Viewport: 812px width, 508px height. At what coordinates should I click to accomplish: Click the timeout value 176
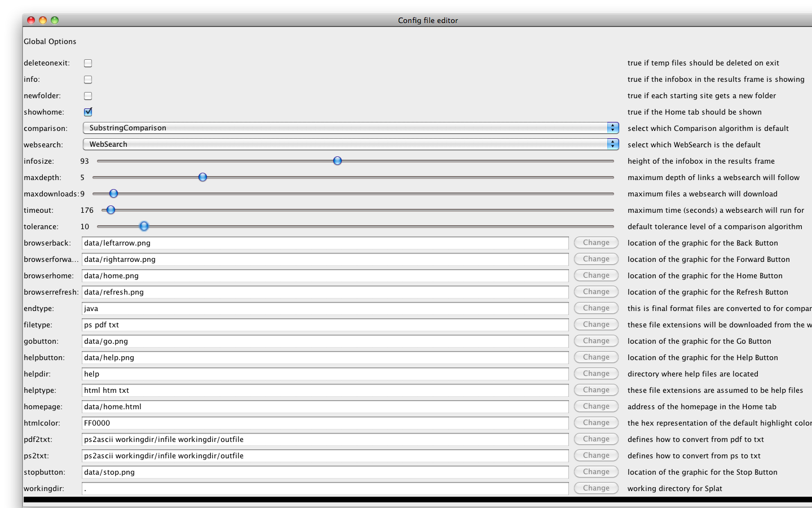[x=87, y=211]
